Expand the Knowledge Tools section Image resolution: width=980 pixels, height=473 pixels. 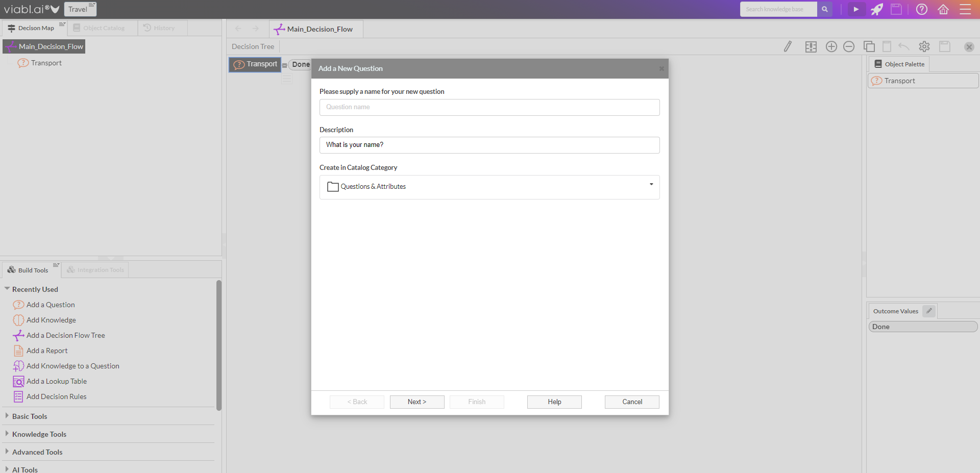(7, 434)
